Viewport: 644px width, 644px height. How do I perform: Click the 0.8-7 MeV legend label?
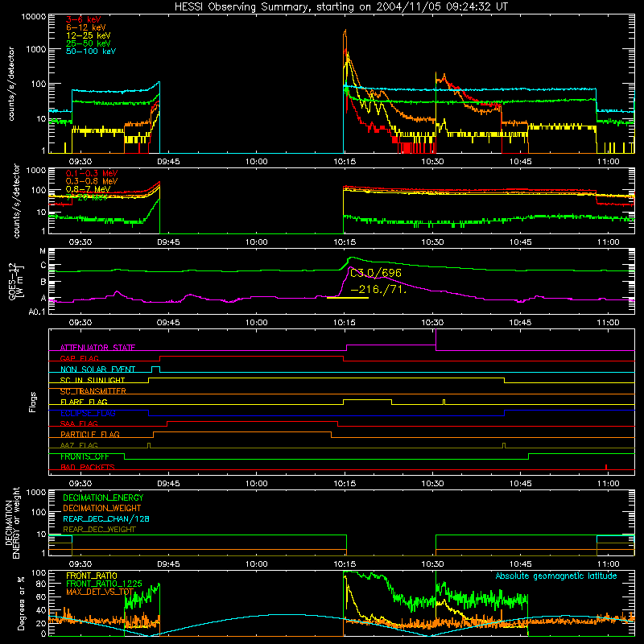tap(88, 189)
